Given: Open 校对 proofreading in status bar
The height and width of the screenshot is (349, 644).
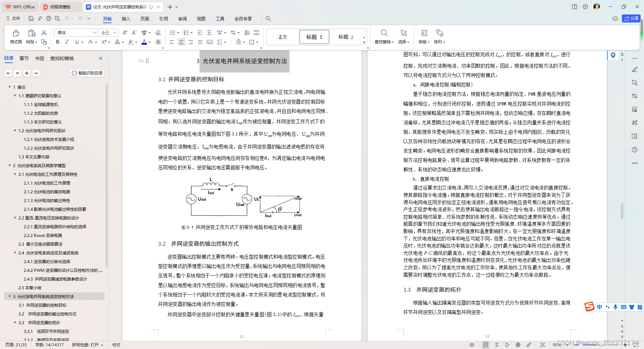Looking at the screenshot, I should [x=116, y=345].
